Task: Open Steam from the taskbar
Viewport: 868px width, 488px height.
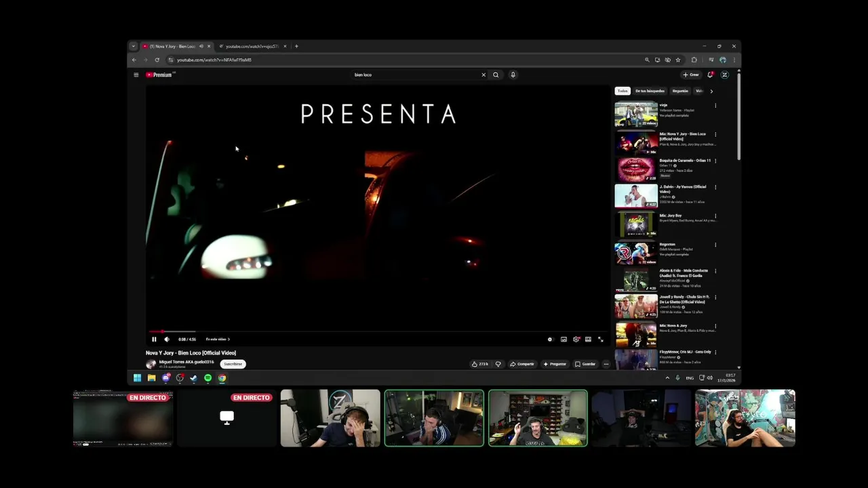Action: pyautogui.click(x=193, y=378)
